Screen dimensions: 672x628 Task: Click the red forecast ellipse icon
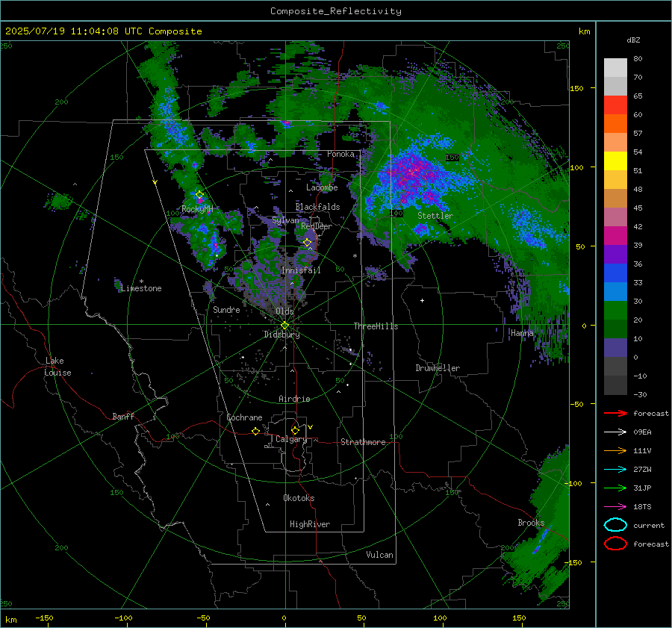pos(615,544)
